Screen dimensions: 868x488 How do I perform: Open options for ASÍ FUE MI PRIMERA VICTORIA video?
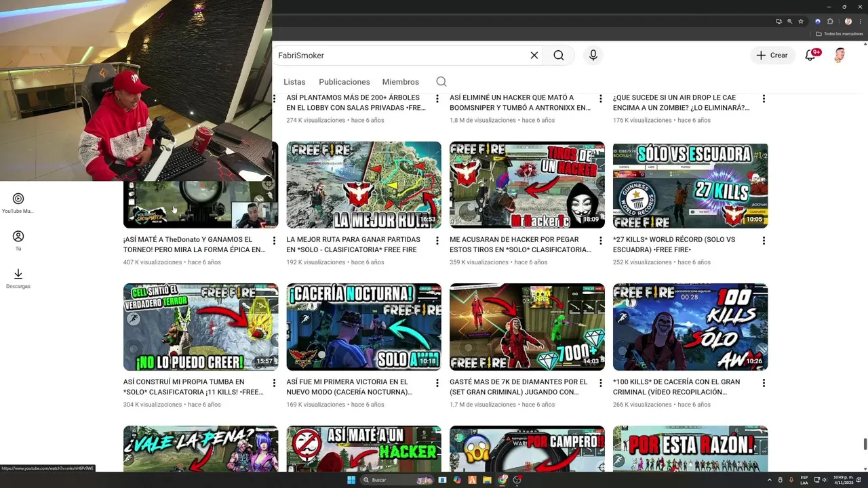pos(437,383)
